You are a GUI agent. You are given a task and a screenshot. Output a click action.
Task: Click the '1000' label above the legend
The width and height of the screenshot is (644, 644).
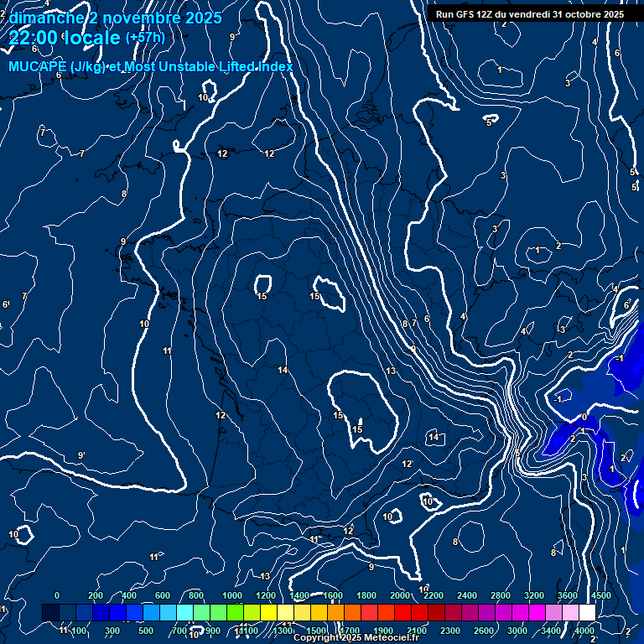[x=232, y=595]
